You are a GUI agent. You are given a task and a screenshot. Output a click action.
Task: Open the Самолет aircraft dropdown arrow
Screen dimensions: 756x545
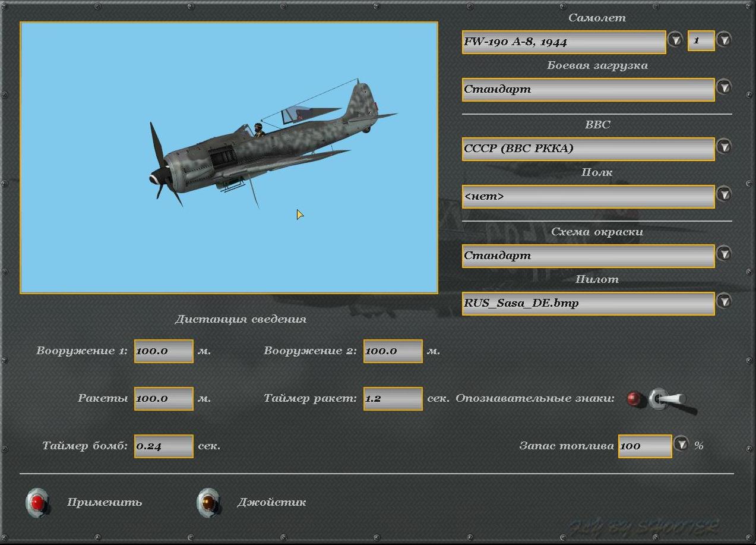coord(675,40)
